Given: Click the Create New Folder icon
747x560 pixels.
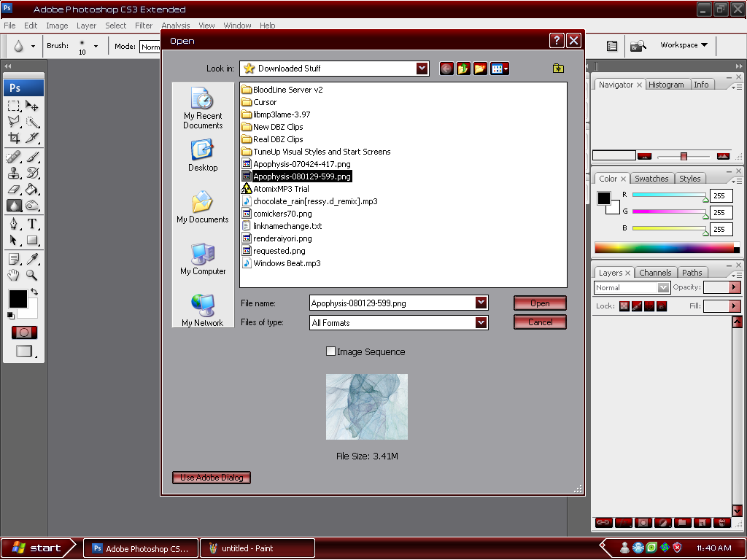Looking at the screenshot, I should click(480, 69).
